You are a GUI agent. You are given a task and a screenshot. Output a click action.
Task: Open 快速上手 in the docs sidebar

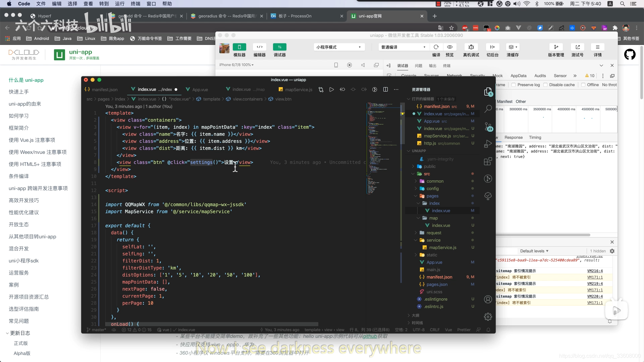tap(19, 92)
